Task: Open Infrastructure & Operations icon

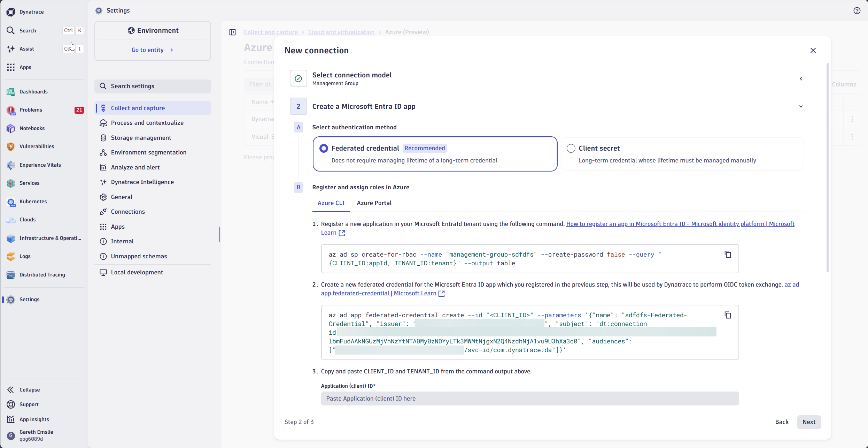Action: pos(11,238)
